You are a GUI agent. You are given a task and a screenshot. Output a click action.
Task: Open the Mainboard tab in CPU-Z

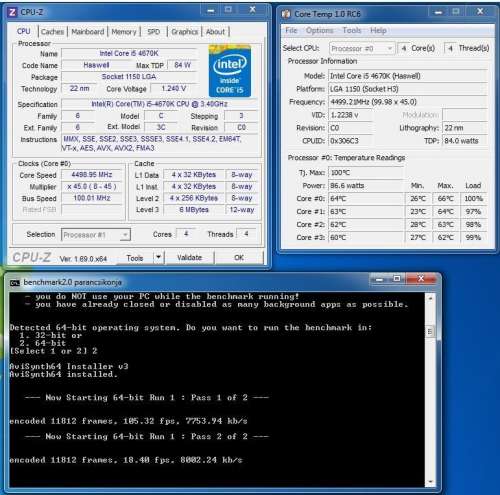click(x=88, y=32)
